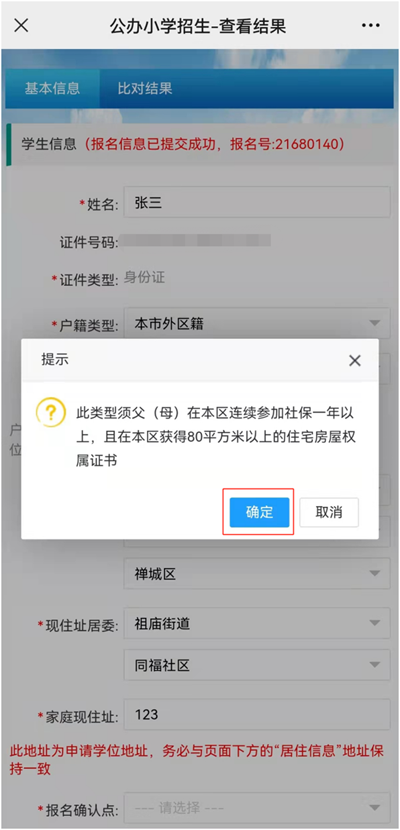The image size is (400, 830).
Task: Click the yellow question mark icon in the dialog
Action: 51,414
